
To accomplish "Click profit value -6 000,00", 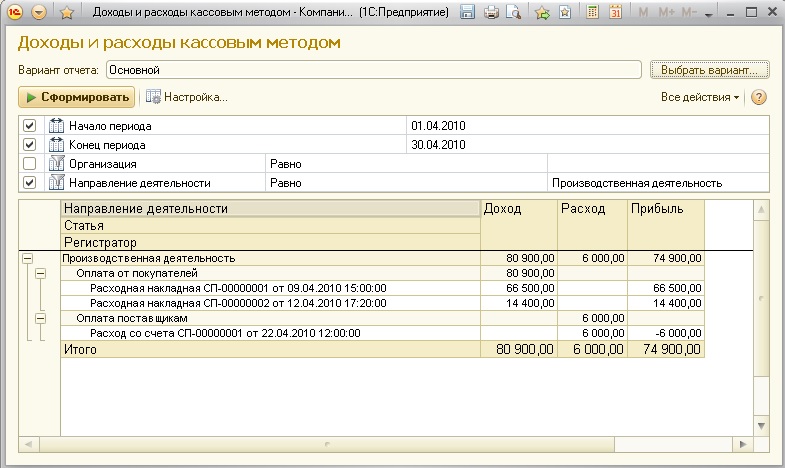I will pyautogui.click(x=678, y=333).
